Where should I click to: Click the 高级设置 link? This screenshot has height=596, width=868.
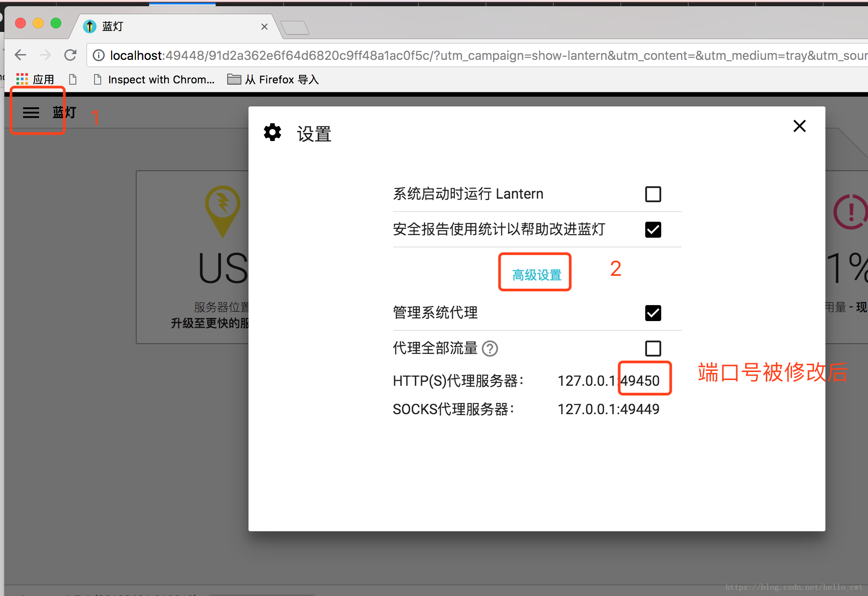tap(537, 275)
